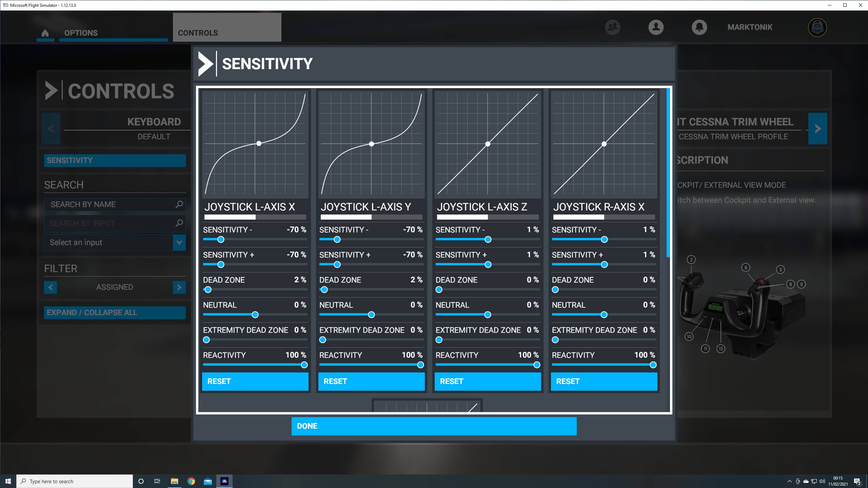Click the pilot avatar badge icon
The image size is (868, 488).
click(817, 27)
